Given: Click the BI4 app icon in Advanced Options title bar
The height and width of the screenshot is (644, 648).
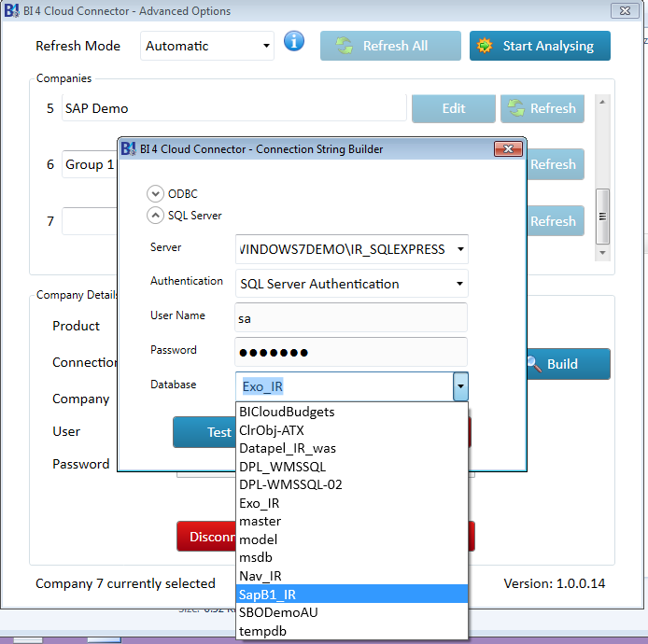Looking at the screenshot, I should coord(11,11).
